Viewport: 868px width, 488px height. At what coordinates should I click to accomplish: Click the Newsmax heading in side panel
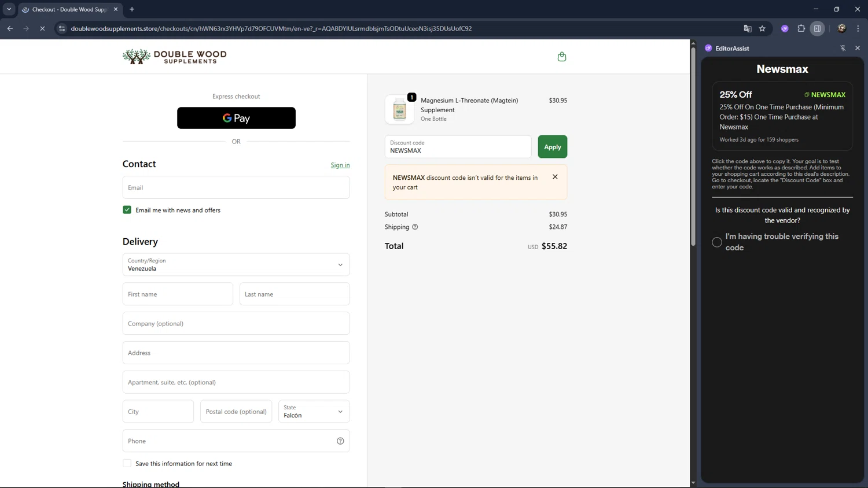pos(782,69)
